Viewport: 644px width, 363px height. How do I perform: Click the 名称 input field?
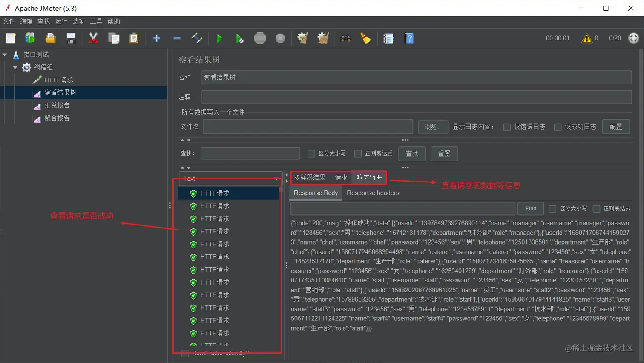click(417, 78)
